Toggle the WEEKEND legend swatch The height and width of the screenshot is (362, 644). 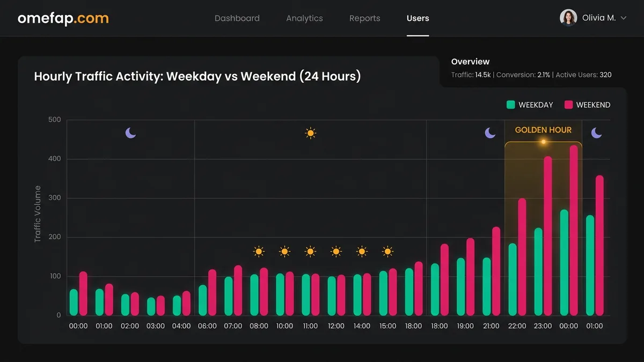569,105
